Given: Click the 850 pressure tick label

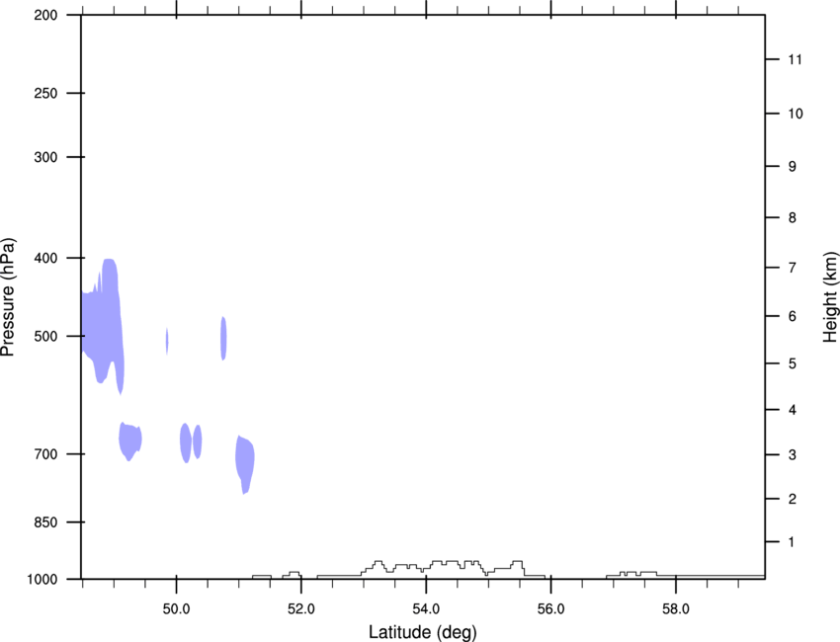Looking at the screenshot, I should coord(45,522).
